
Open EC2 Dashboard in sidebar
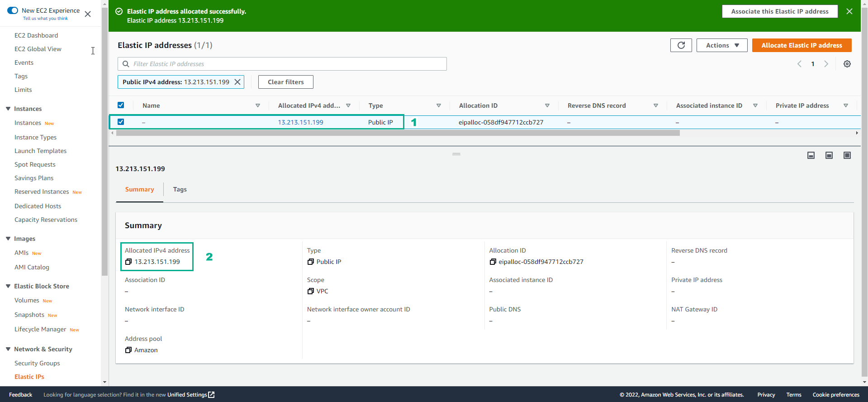[36, 35]
